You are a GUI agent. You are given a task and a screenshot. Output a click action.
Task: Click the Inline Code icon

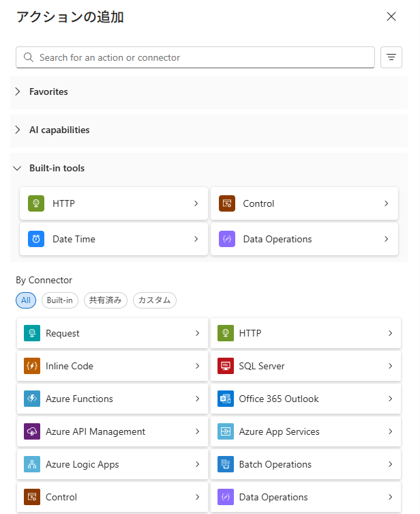(x=32, y=366)
